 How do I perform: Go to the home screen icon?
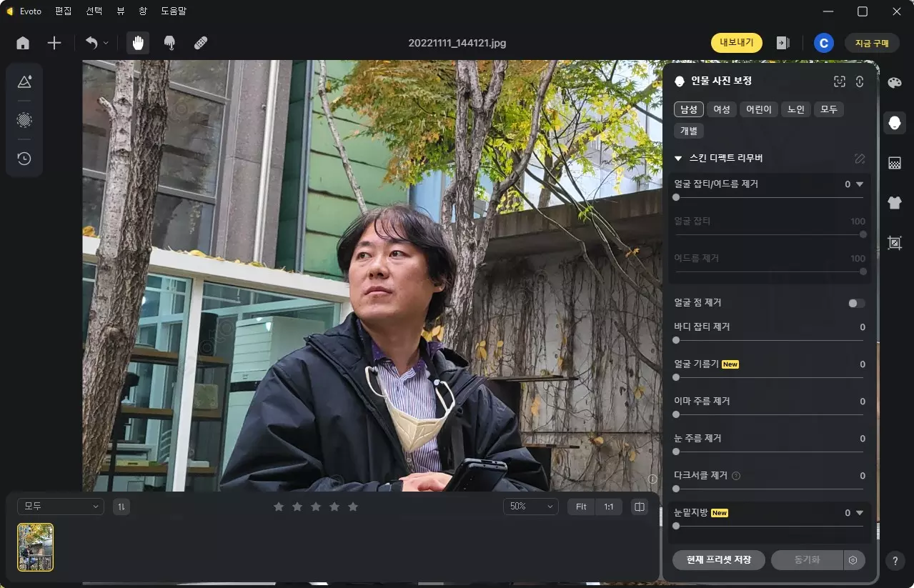coord(23,43)
